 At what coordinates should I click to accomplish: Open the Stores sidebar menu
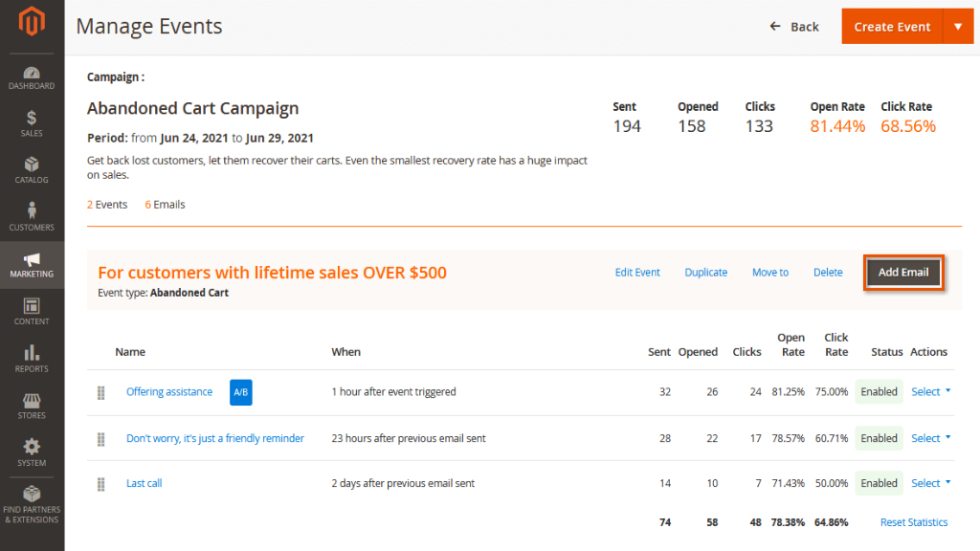point(32,406)
